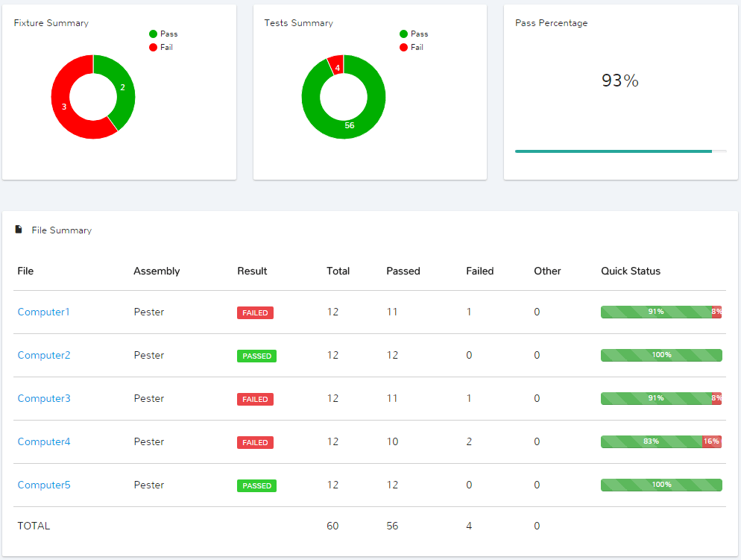This screenshot has height=560, width=741.
Task: Click the File Summary document icon
Action: [19, 229]
